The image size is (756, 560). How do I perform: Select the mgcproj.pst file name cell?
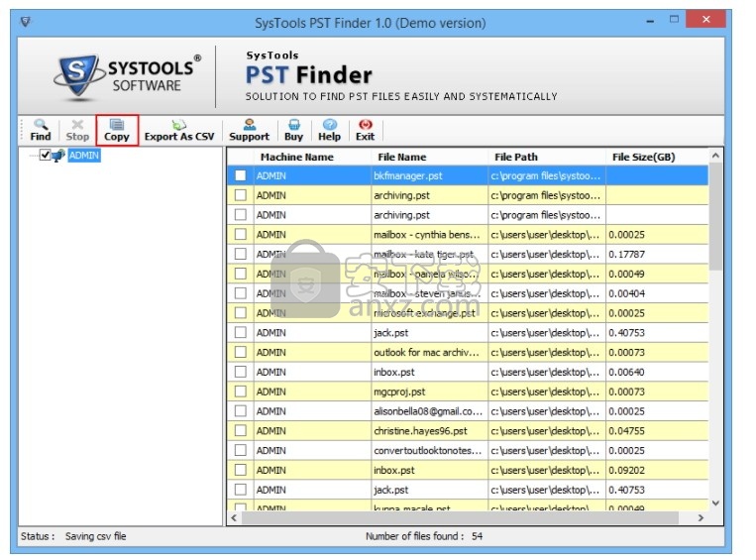[430, 392]
